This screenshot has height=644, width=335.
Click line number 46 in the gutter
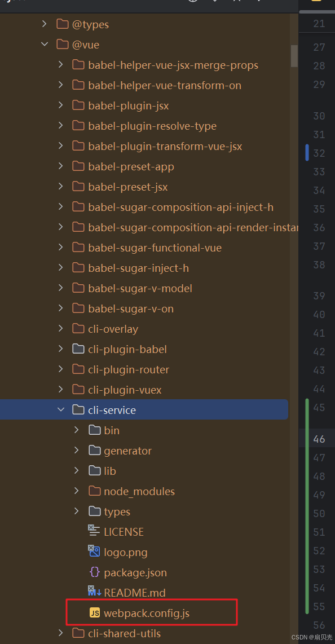[319, 439]
